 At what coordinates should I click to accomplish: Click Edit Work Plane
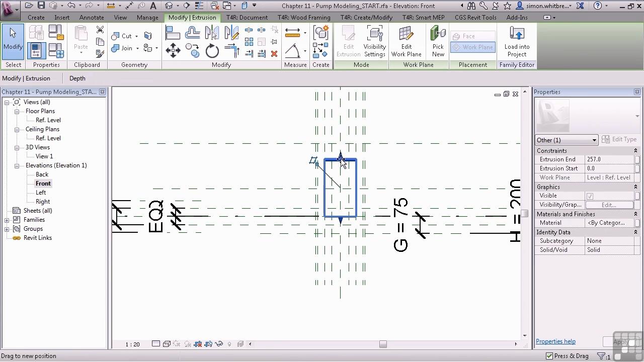point(407,42)
